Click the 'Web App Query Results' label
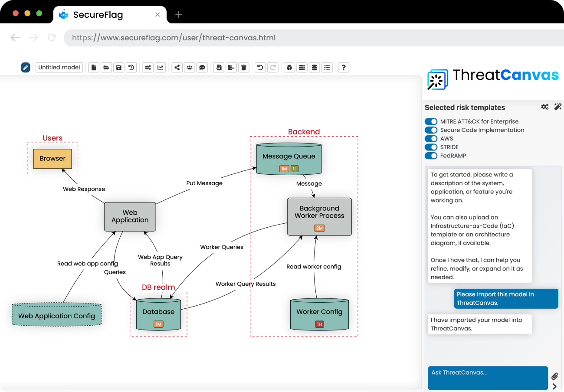This screenshot has height=392, width=564. (x=160, y=260)
